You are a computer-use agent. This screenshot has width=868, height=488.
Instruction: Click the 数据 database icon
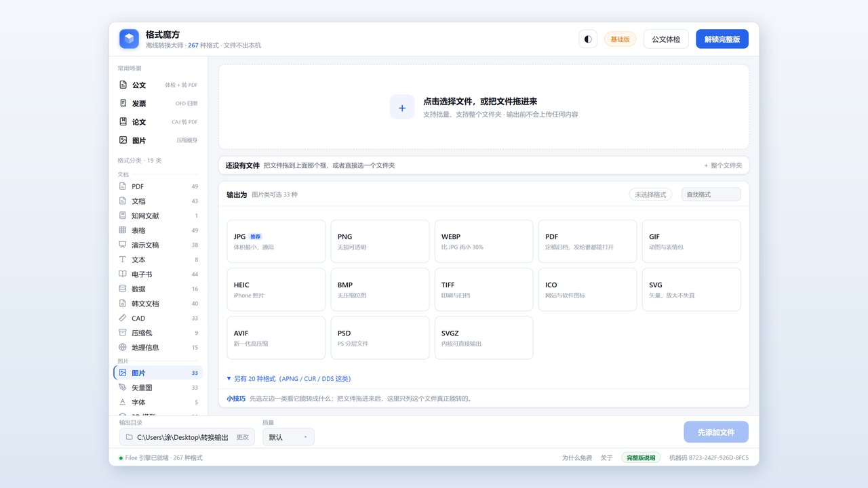pos(123,289)
